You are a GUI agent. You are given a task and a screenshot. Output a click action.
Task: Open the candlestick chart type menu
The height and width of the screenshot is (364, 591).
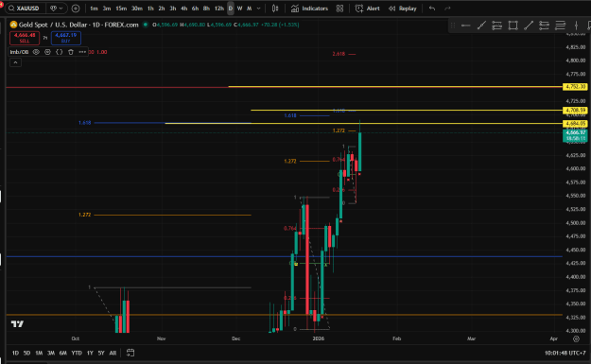coord(275,9)
